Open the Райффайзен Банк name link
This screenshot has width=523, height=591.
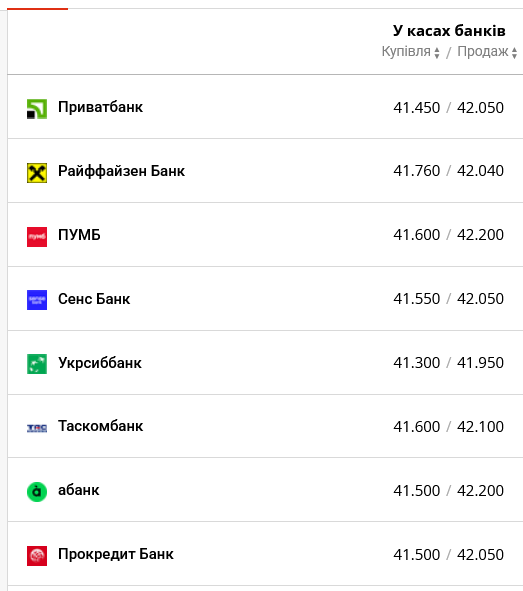click(x=121, y=171)
